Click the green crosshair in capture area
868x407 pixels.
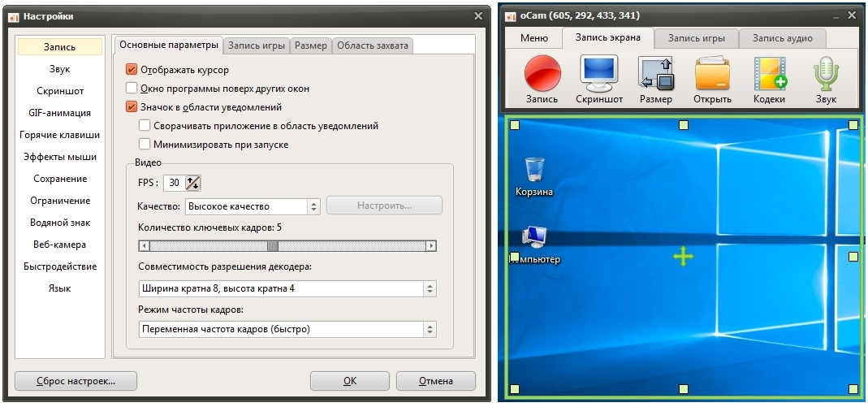[x=684, y=257]
